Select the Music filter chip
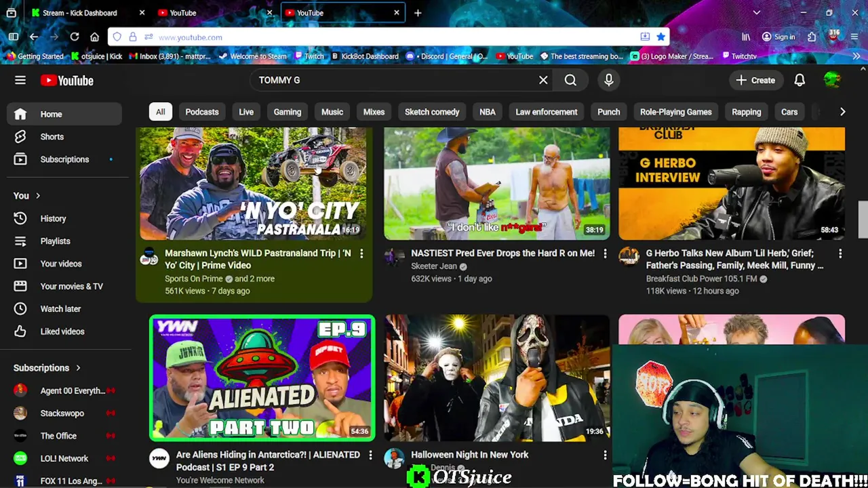This screenshot has height=488, width=868. tap(332, 112)
